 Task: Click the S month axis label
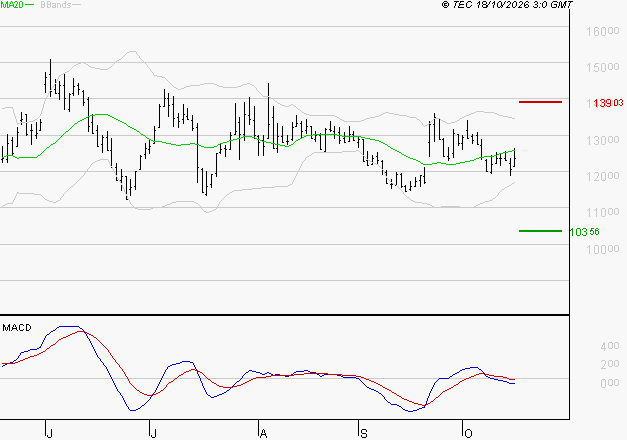tap(363, 434)
